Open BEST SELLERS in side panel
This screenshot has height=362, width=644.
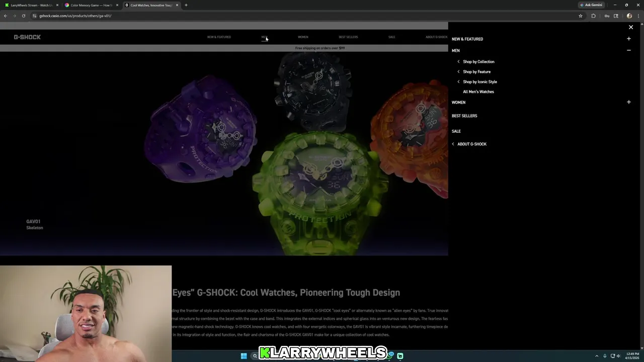(464, 116)
